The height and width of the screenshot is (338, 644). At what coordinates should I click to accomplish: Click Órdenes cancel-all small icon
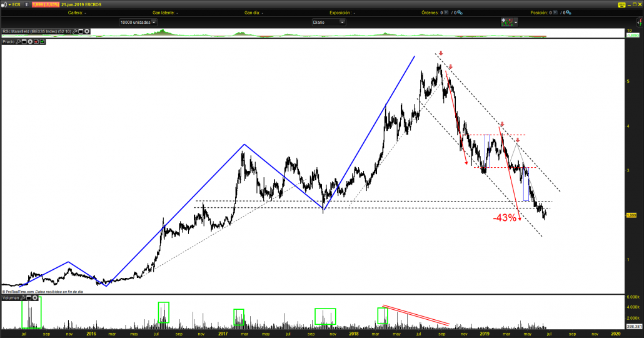(x=446, y=13)
